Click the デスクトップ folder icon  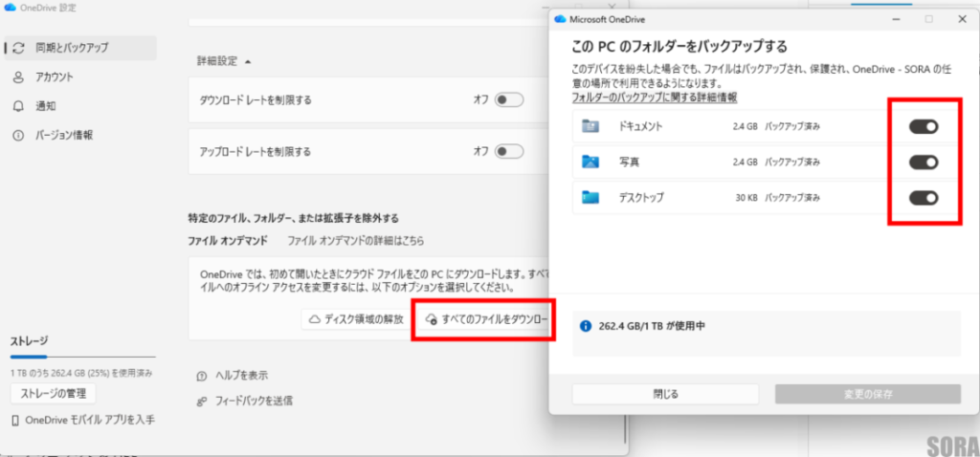point(590,198)
